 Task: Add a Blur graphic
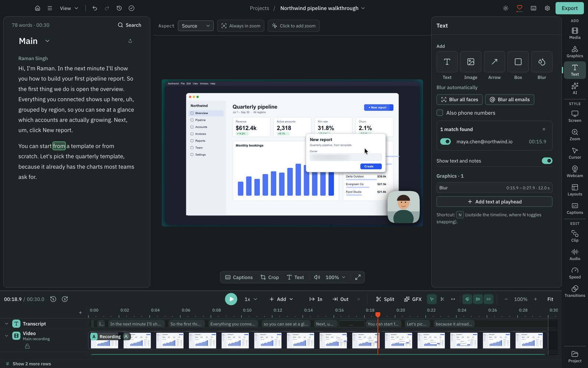click(x=542, y=62)
